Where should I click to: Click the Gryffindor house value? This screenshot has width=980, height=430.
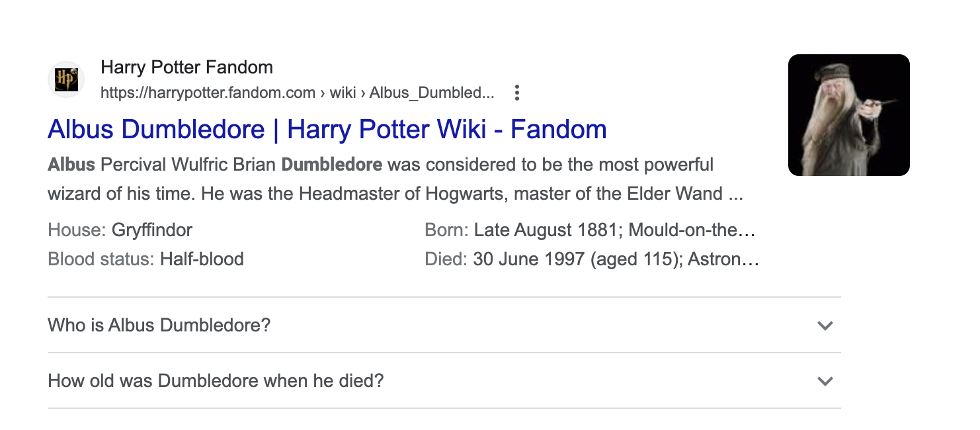[x=152, y=230]
